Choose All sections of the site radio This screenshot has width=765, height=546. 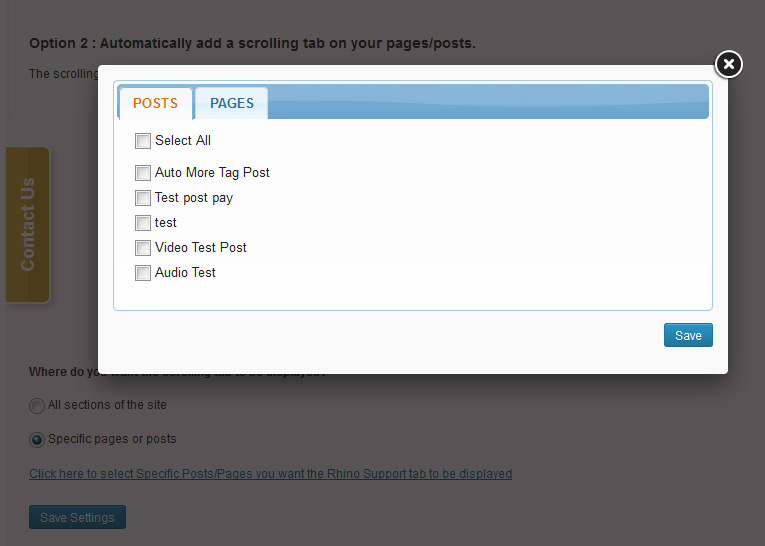[37, 405]
